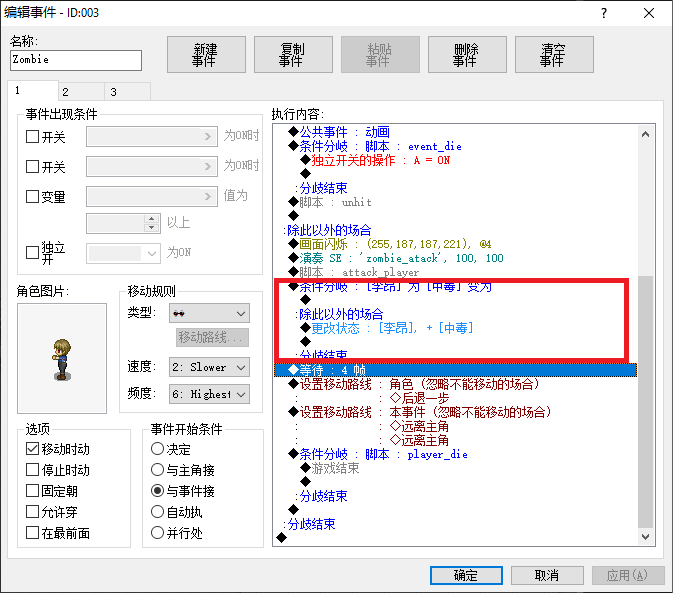This screenshot has height=593, width=673.
Task: Enable the first 开关 condition checkbox
Action: pos(33,137)
